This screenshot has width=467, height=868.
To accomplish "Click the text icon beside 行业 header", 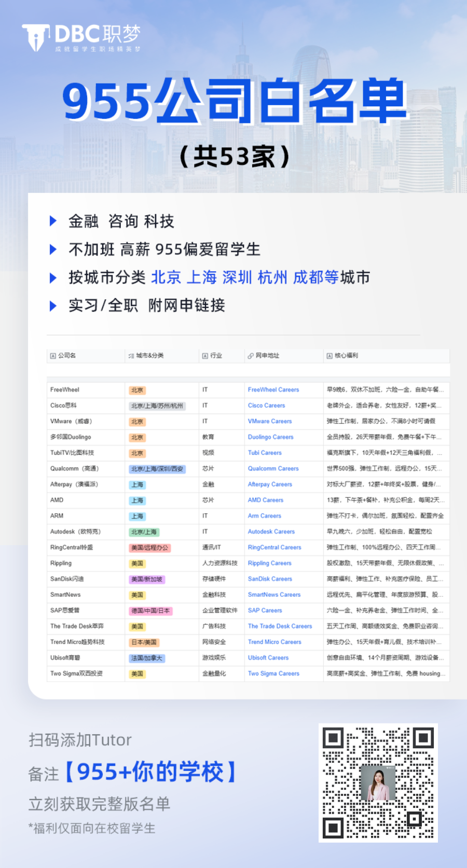I will (205, 356).
